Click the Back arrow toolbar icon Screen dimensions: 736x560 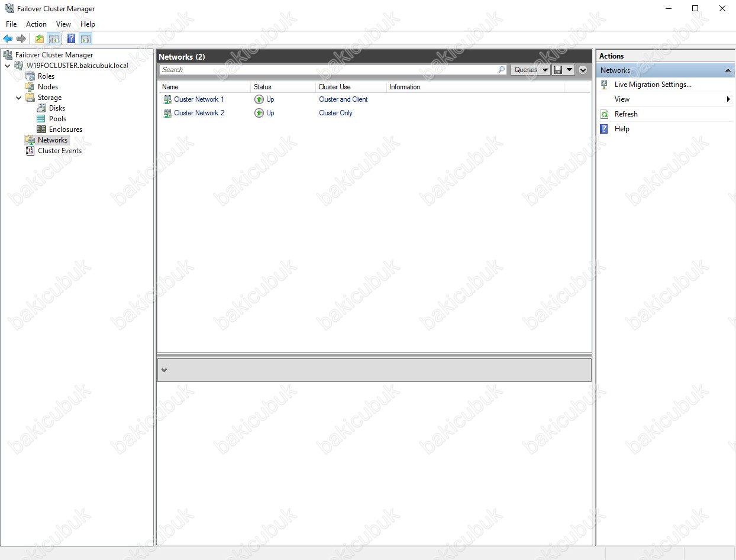pyautogui.click(x=8, y=39)
